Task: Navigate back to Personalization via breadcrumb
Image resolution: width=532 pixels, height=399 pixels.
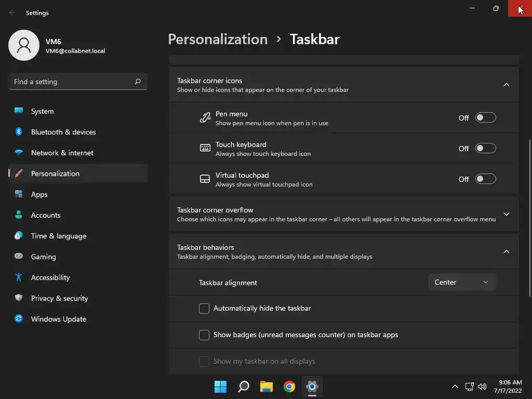Action: (218, 39)
